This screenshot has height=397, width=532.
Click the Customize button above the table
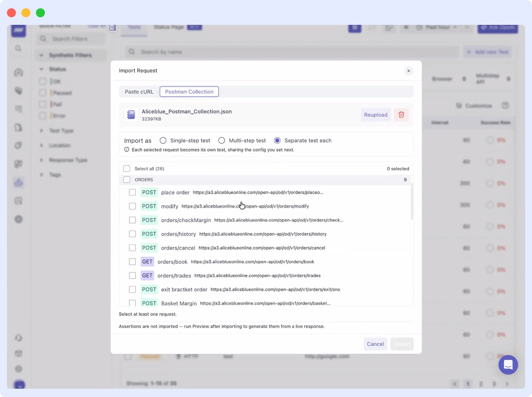[474, 106]
